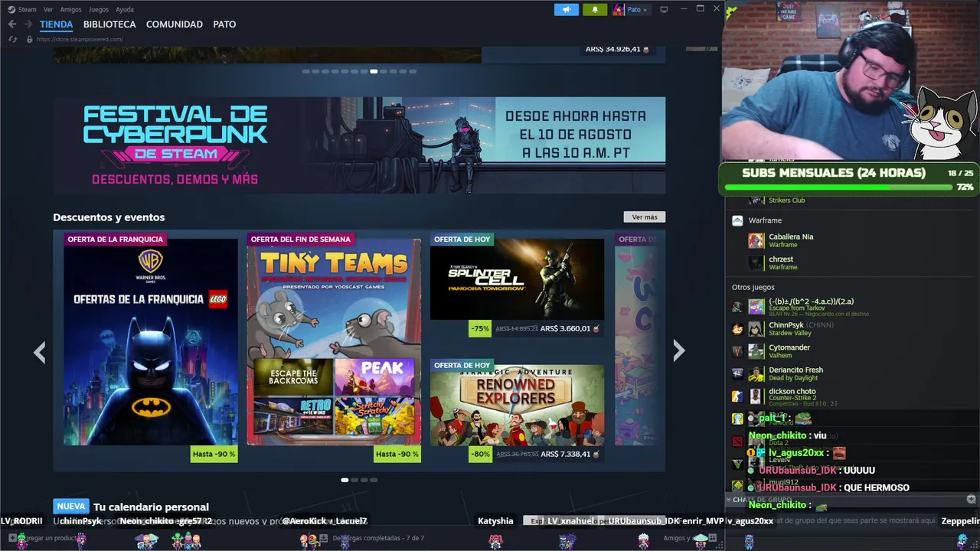Switch to the COMUNIDAD tab
This screenshot has height=551, width=980.
click(175, 24)
